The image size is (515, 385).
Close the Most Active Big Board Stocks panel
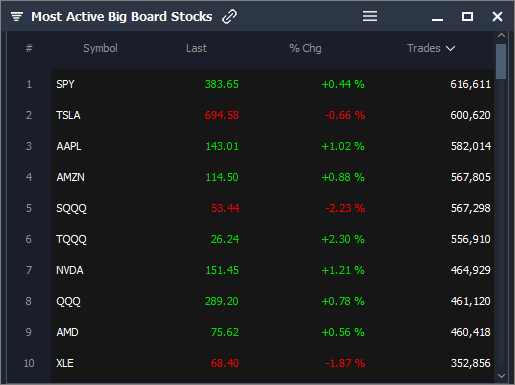[497, 16]
